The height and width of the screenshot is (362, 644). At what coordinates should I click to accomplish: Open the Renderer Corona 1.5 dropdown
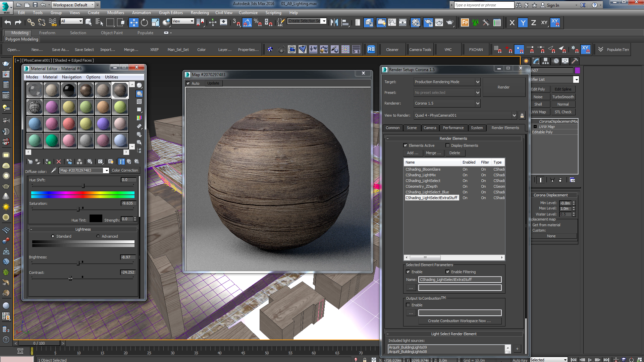coord(447,104)
